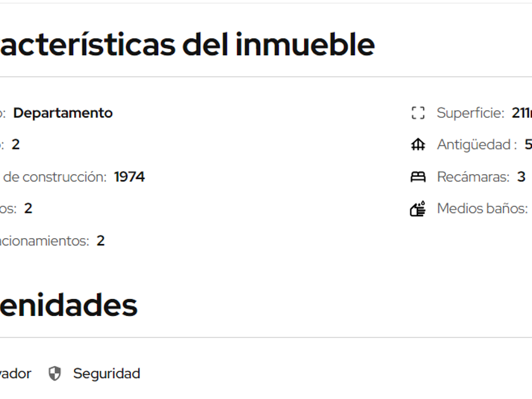
Task: Click the Superficie area icon
Action: tap(418, 113)
